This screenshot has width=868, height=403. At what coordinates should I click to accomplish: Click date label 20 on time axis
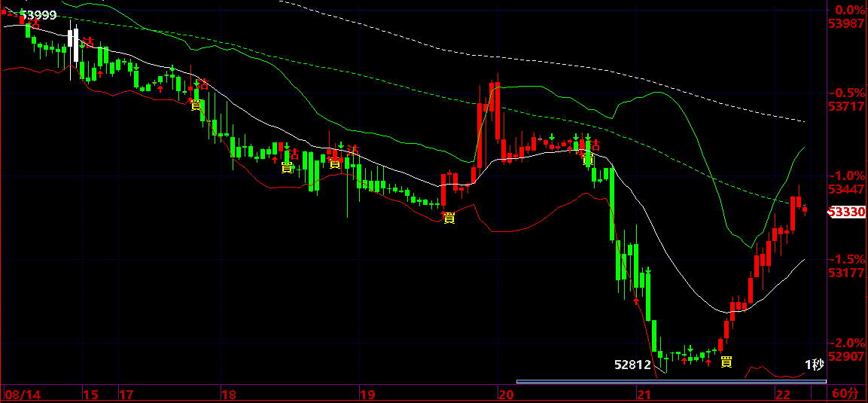(x=506, y=395)
